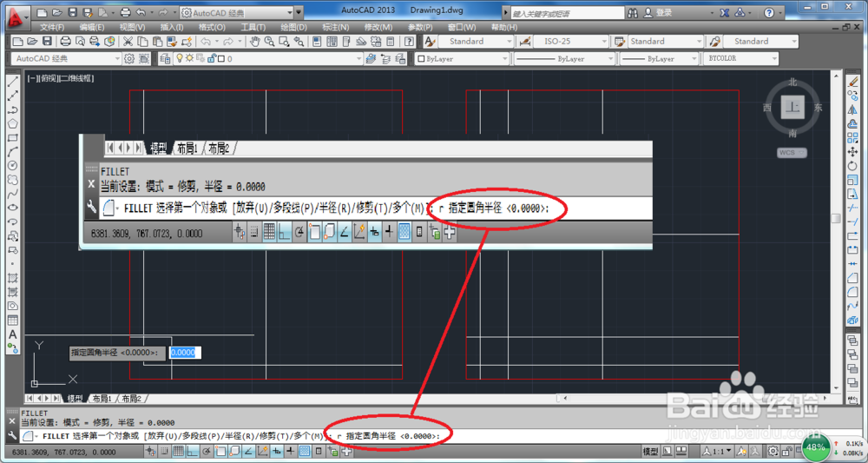Viewport: 868px width, 463px height.
Task: Open the 文件(F) menu
Action: pos(52,27)
